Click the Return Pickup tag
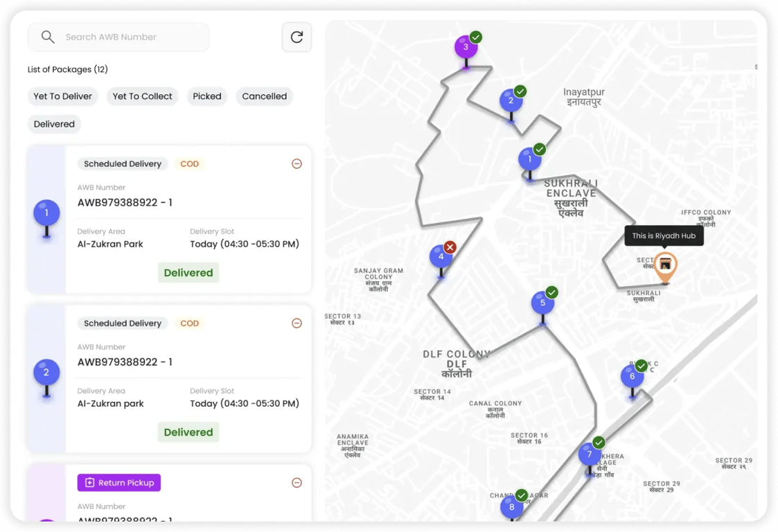The height and width of the screenshot is (532, 778). (x=119, y=482)
